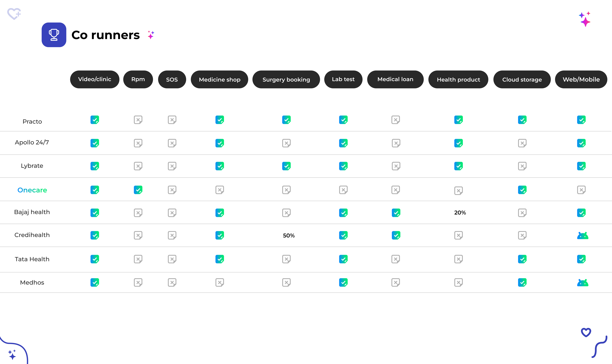This screenshot has width=612, height=364.
Task: Click Lybrate's Surgery booking check mark
Action: pyautogui.click(x=286, y=166)
